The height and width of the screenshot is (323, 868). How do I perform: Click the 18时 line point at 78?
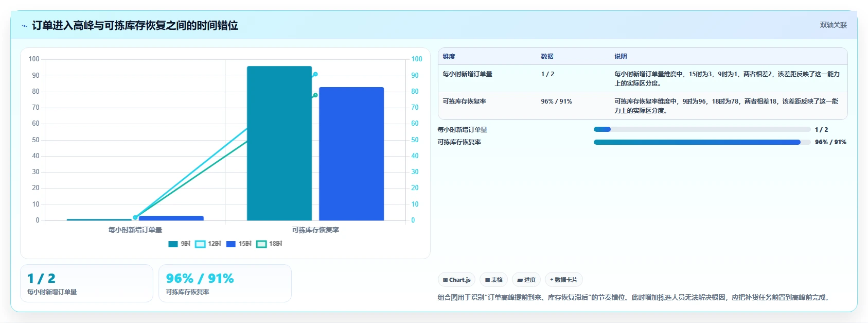coord(315,95)
